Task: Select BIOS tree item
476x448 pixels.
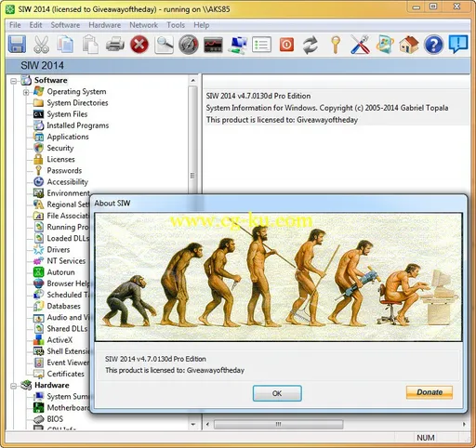Action: [x=55, y=419]
